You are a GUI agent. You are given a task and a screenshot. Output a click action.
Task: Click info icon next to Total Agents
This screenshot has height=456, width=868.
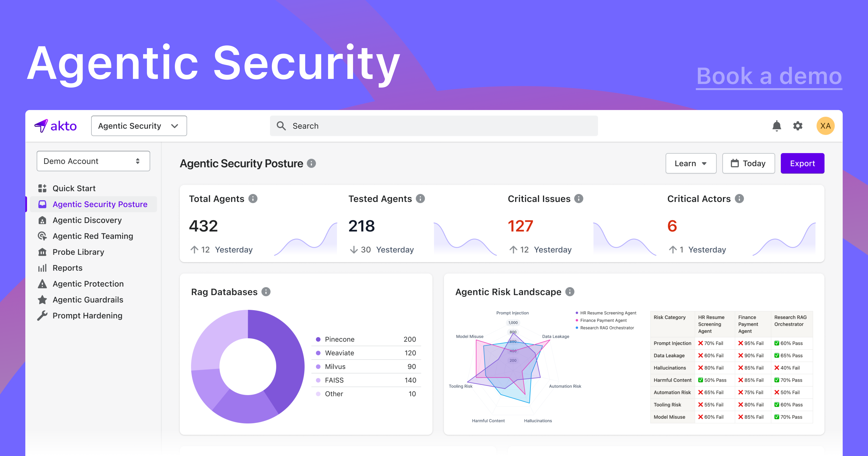253,199
